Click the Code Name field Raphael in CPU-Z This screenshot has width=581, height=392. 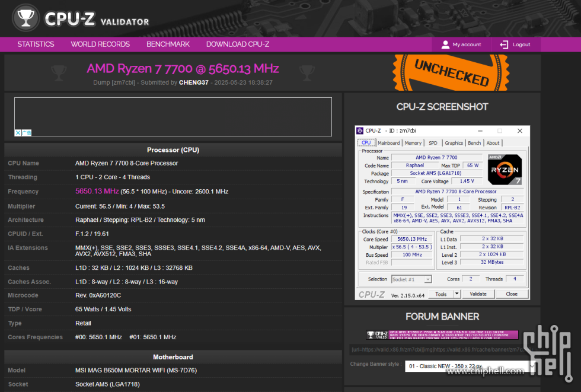[414, 165]
